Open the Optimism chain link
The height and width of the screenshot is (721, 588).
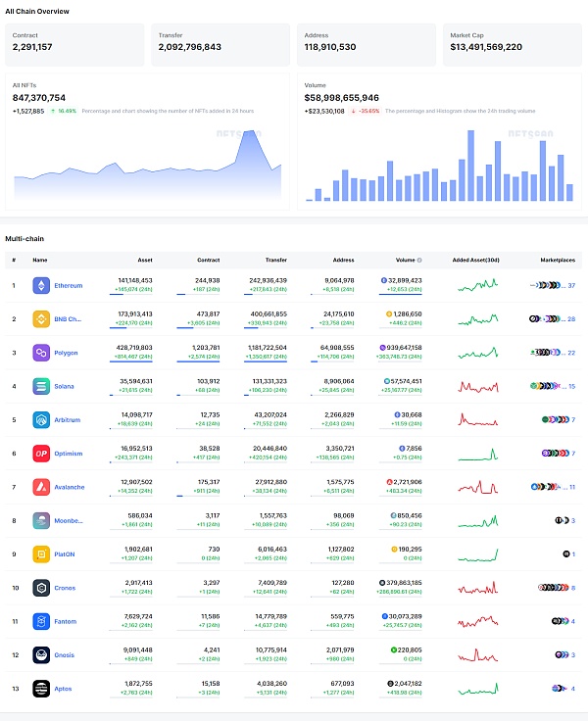(69, 454)
